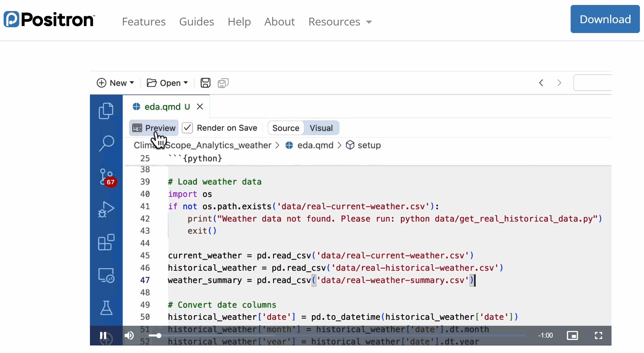Switch editor to Visual mode
This screenshot has height=353, width=644.
click(321, 128)
